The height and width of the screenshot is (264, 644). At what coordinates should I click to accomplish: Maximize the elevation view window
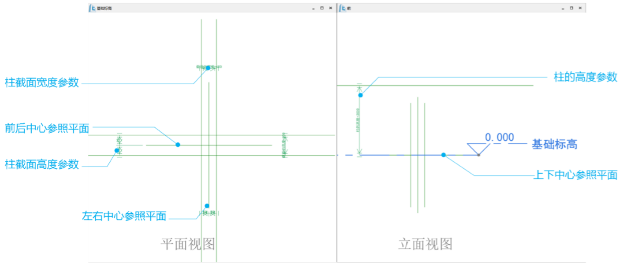pyautogui.click(x=571, y=8)
